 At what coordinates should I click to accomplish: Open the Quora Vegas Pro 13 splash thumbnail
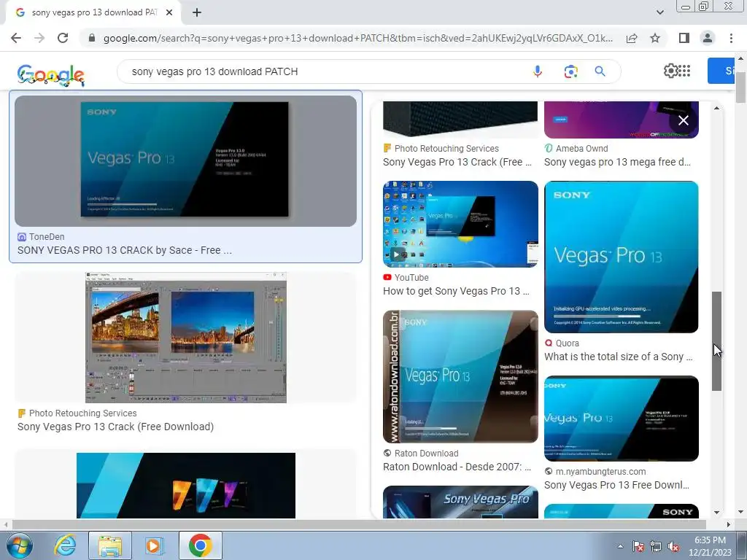pos(622,257)
